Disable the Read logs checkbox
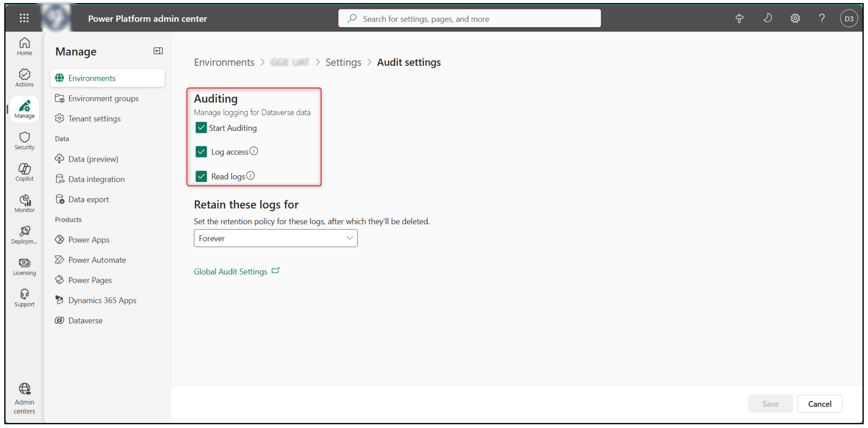Image resolution: width=868 pixels, height=428 pixels. coord(201,176)
